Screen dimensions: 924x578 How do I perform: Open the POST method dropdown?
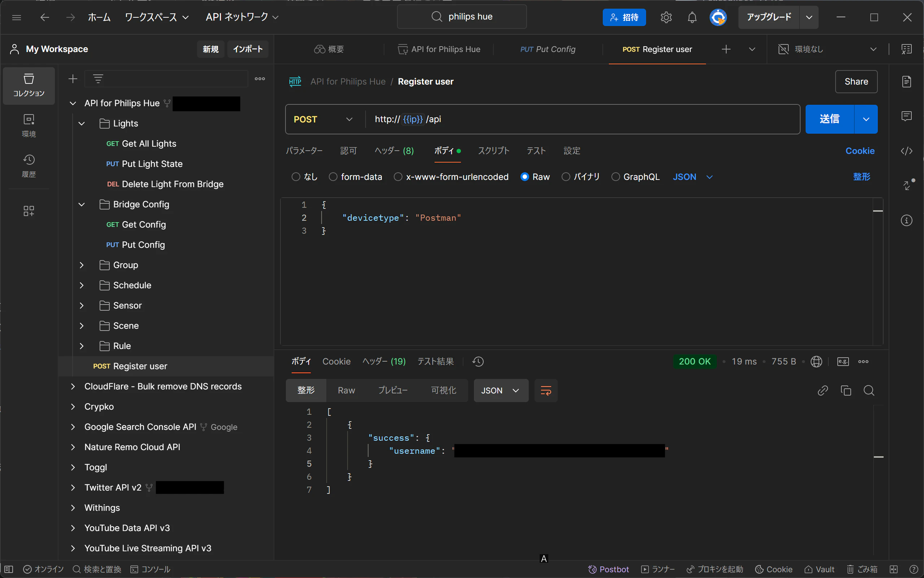(323, 119)
